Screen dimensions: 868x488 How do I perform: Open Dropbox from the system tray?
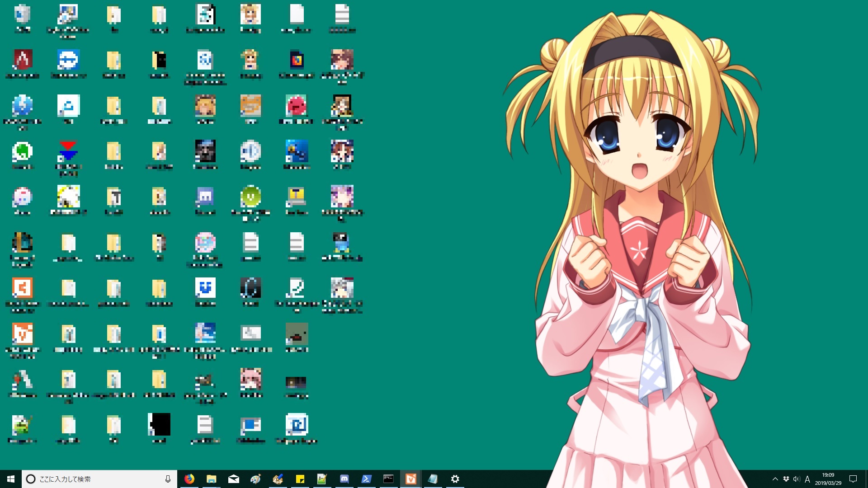[786, 479]
